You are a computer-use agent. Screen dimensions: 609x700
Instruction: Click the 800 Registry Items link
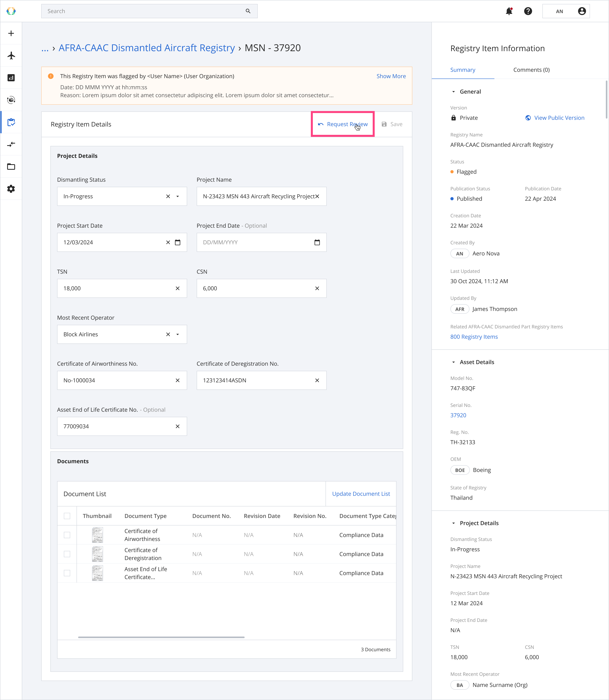pyautogui.click(x=474, y=337)
